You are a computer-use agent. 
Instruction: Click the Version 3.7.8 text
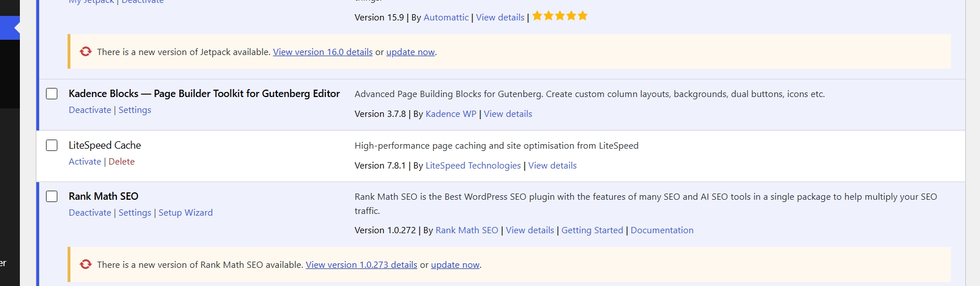coord(380,114)
